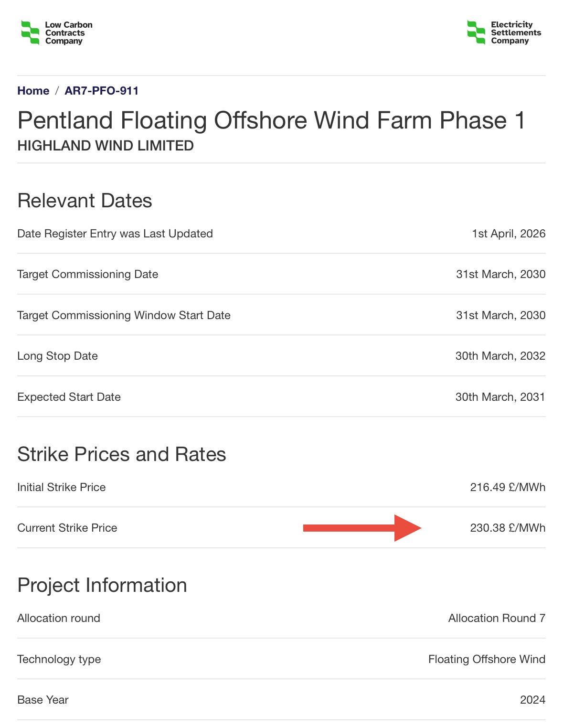Click the Base Year value 2024
Screen dimensions: 563x728
pyautogui.click(x=532, y=700)
